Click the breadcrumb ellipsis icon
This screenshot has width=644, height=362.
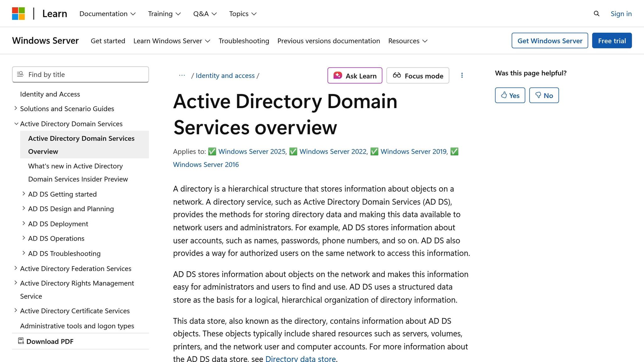pos(182,75)
